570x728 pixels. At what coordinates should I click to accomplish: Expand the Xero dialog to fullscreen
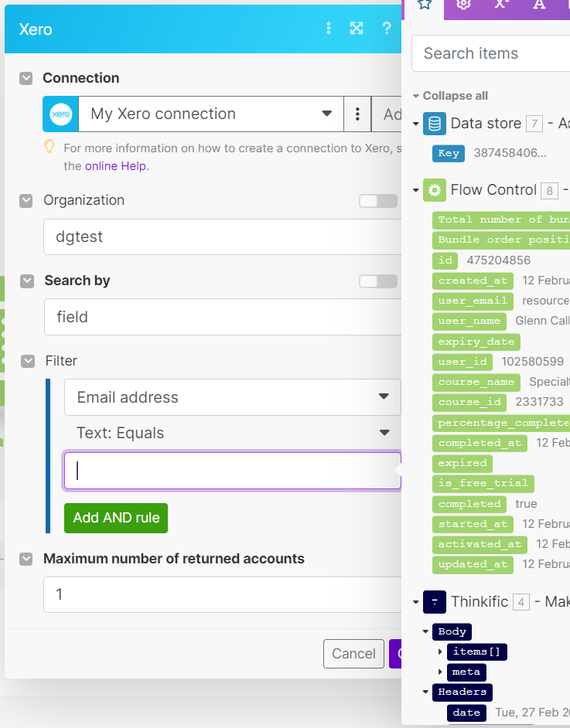coord(357,29)
